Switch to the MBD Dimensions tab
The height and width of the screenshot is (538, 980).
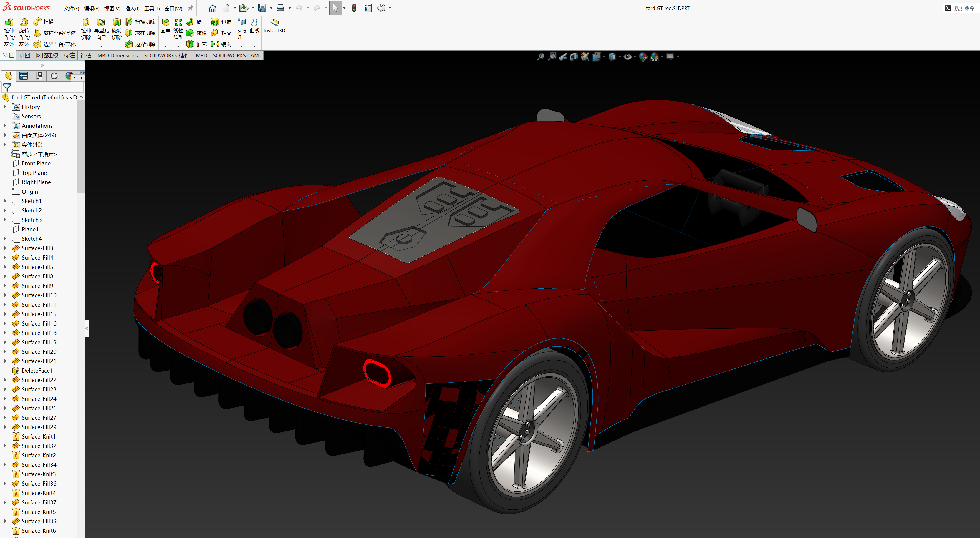pos(117,56)
